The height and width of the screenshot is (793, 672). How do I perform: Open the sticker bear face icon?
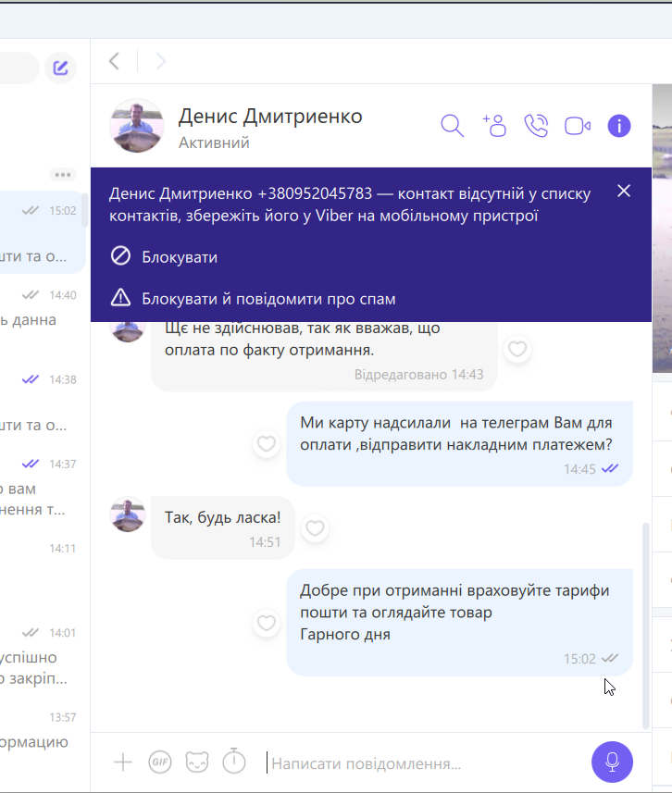coord(197,762)
